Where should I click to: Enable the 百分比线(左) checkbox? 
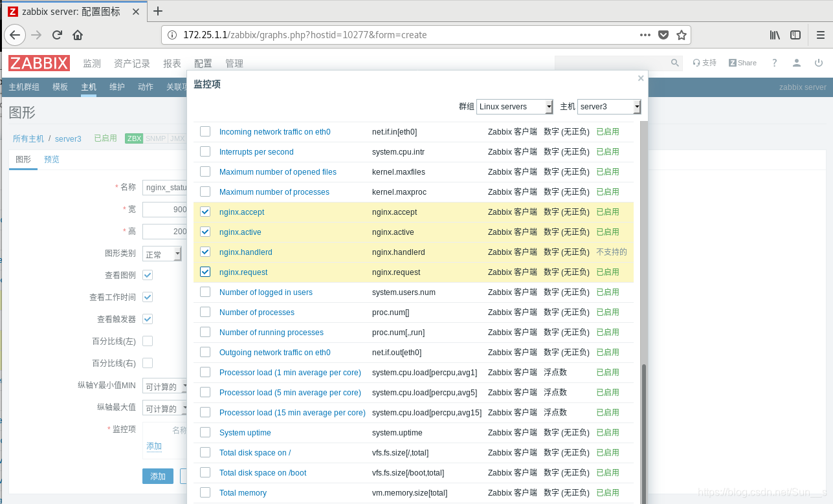(148, 341)
